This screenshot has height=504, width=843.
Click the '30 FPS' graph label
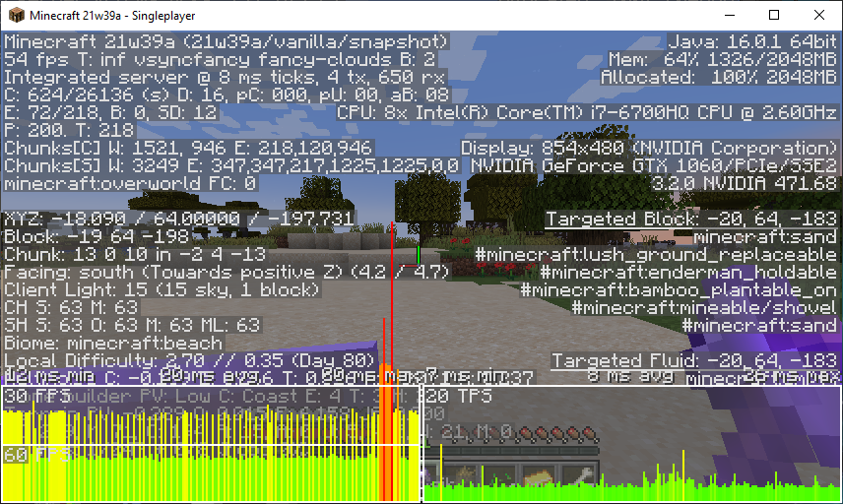[x=37, y=396]
